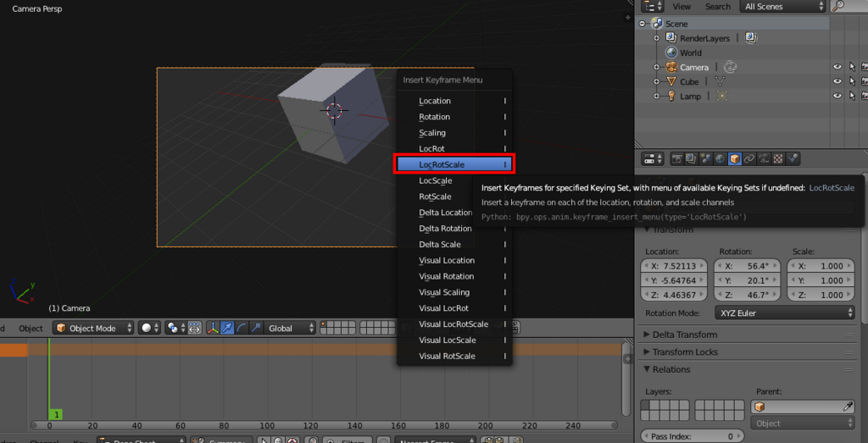Click the RenderLayers icon in the outliner
This screenshot has height=443, width=868.
click(x=671, y=38)
